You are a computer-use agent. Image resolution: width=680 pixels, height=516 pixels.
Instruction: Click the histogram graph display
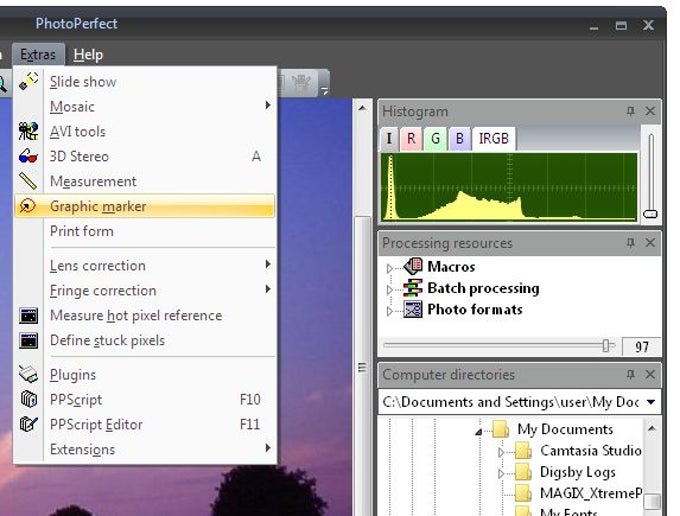click(509, 187)
